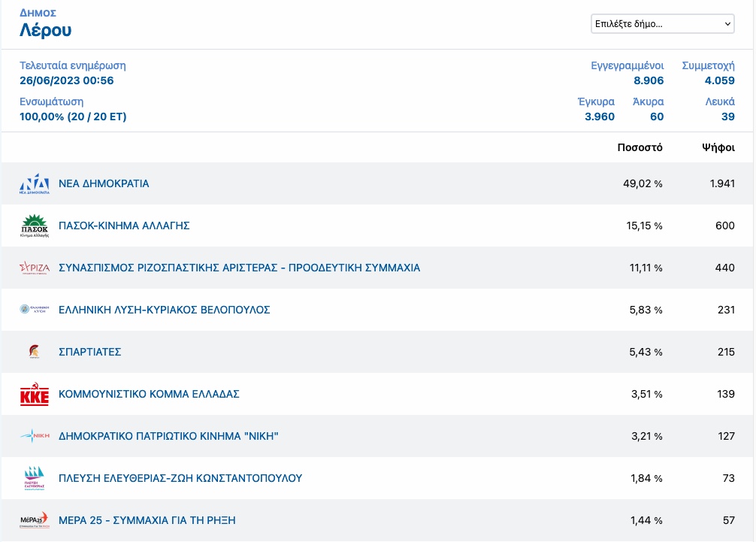Select the ΣΠΑΡΤΙΑΤΕΣ party name
The width and height of the screenshot is (756, 542).
89,352
